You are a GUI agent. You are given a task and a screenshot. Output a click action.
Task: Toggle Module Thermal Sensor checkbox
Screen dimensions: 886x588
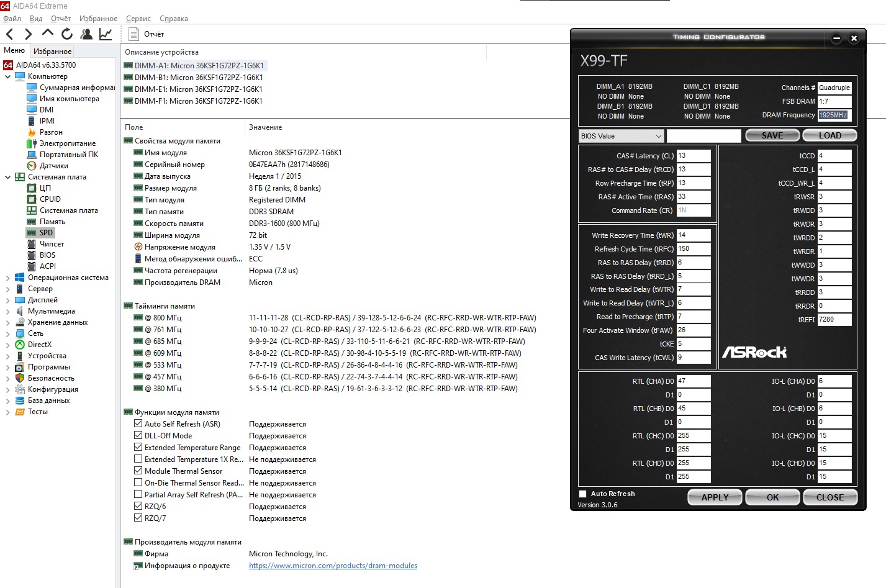coord(138,471)
